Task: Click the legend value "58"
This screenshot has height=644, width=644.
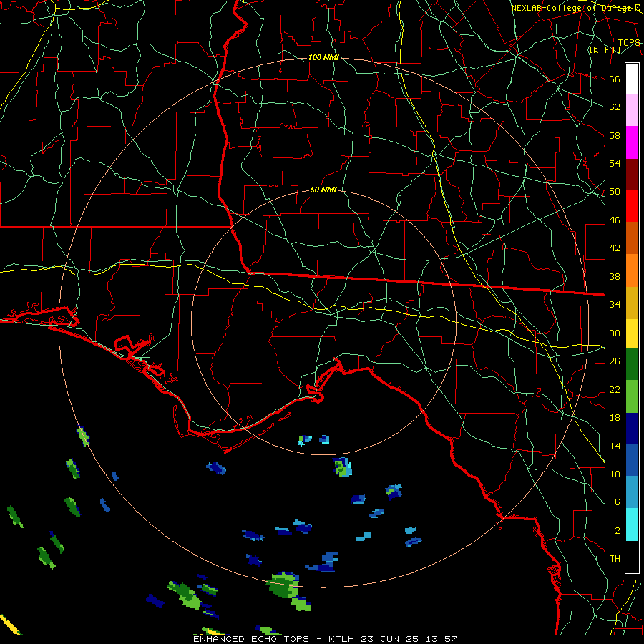Action: click(615, 135)
